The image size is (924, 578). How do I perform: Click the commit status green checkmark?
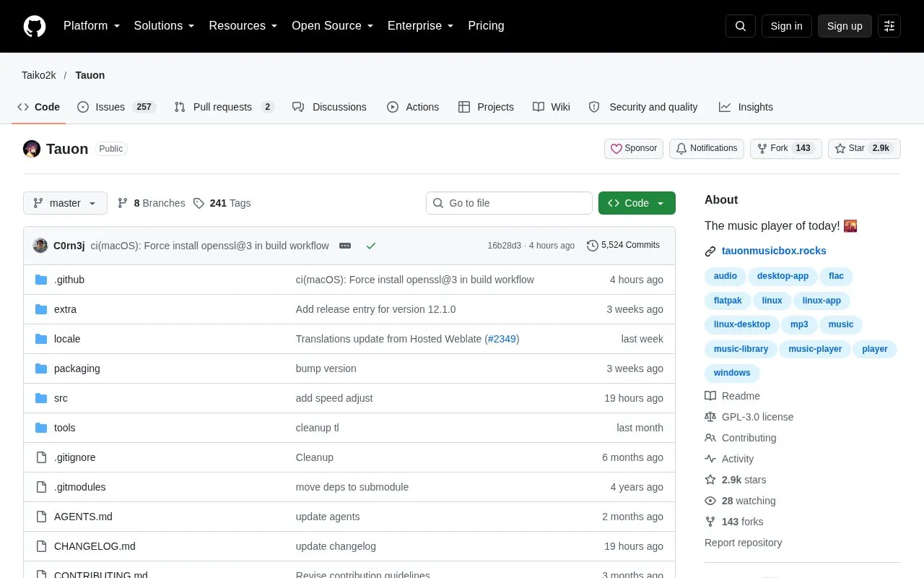[x=371, y=246]
